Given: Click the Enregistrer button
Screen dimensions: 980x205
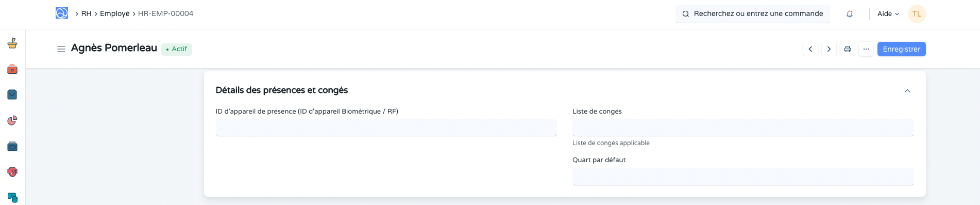Looking at the screenshot, I should tap(902, 49).
